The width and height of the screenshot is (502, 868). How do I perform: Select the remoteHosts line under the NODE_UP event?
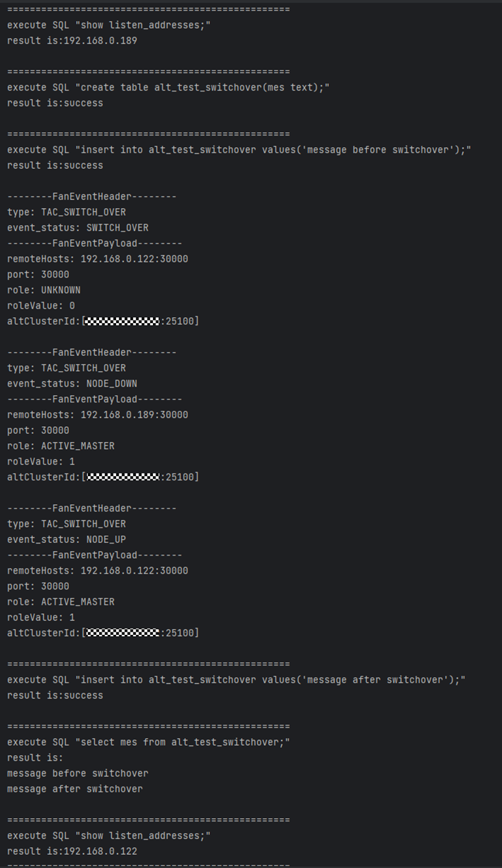click(x=97, y=571)
